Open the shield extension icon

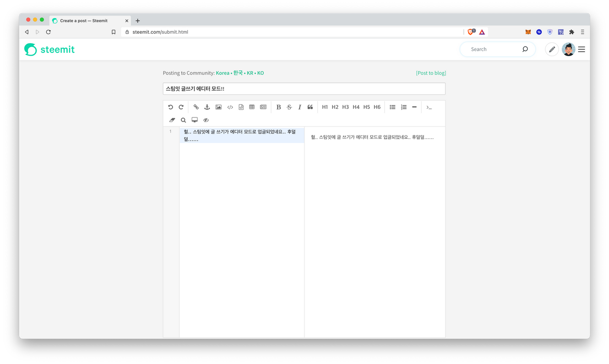click(550, 32)
